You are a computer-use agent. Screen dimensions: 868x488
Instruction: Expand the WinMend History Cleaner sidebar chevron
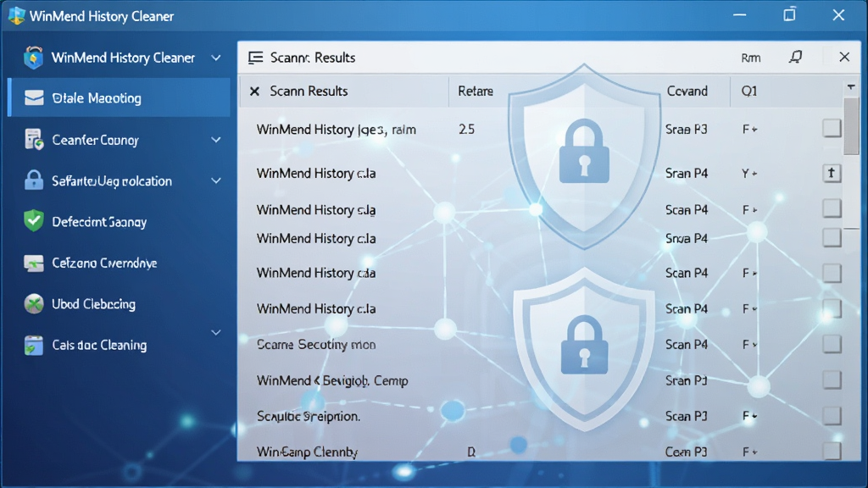click(x=216, y=58)
